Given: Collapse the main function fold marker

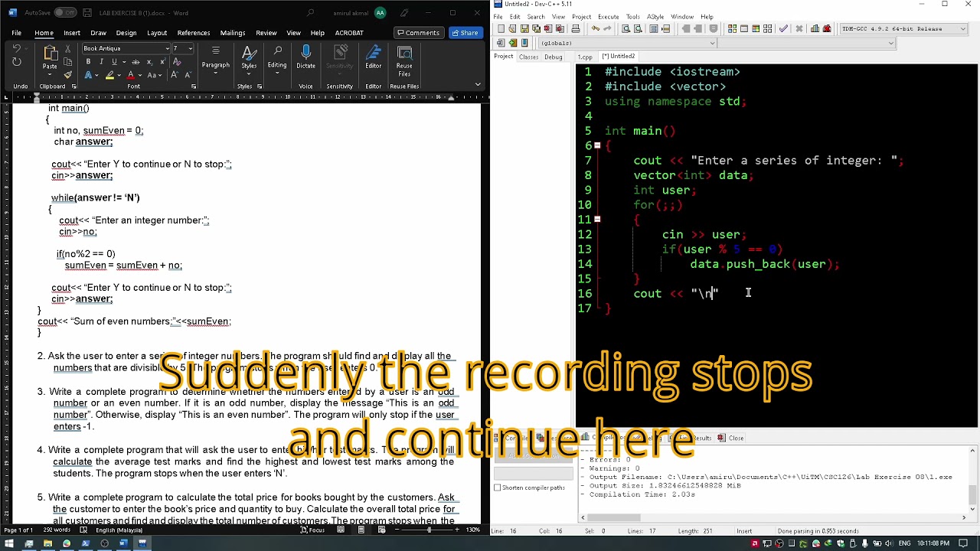Looking at the screenshot, I should tap(597, 145).
